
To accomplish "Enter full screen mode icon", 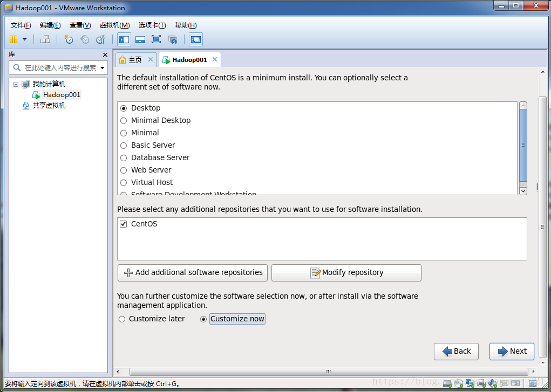I will pyautogui.click(x=156, y=39).
